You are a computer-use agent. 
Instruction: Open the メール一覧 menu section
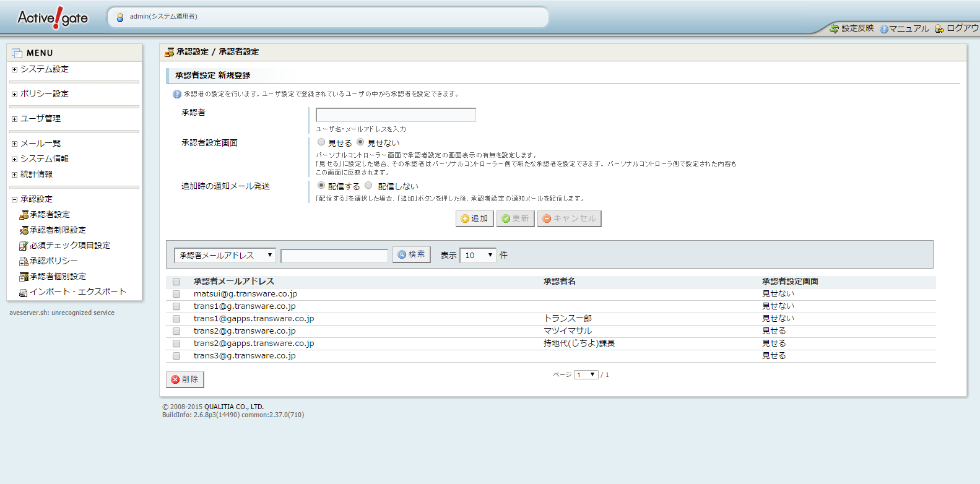pyautogui.click(x=14, y=144)
